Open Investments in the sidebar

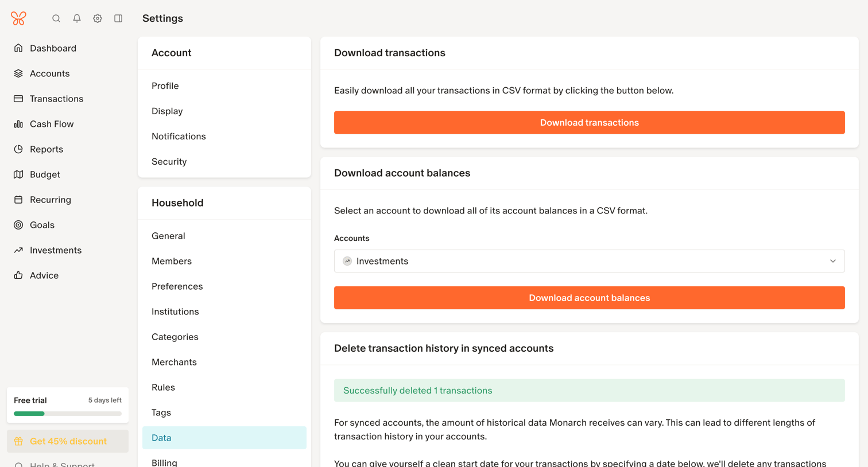click(x=68, y=250)
